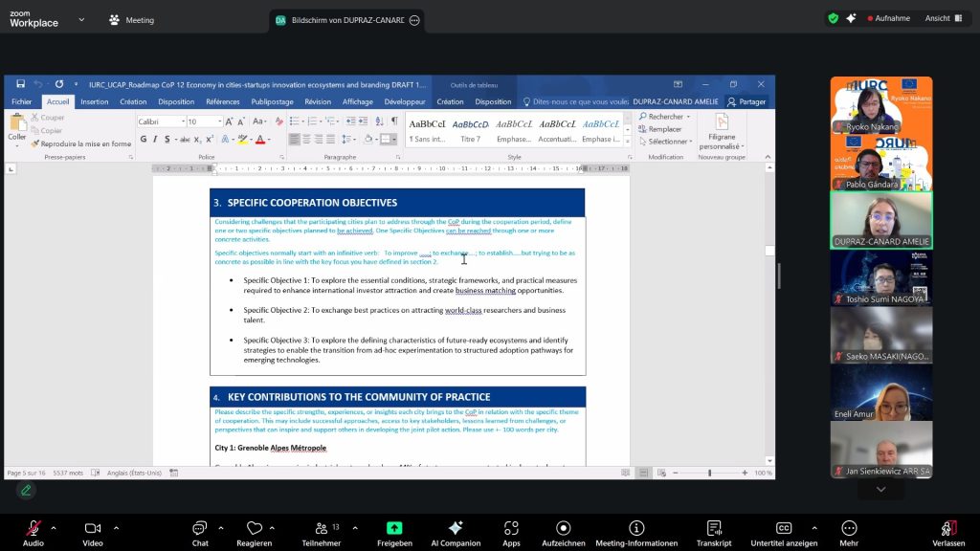The image size is (980, 551).
Task: Open the Transkript panel
Action: [x=713, y=529]
